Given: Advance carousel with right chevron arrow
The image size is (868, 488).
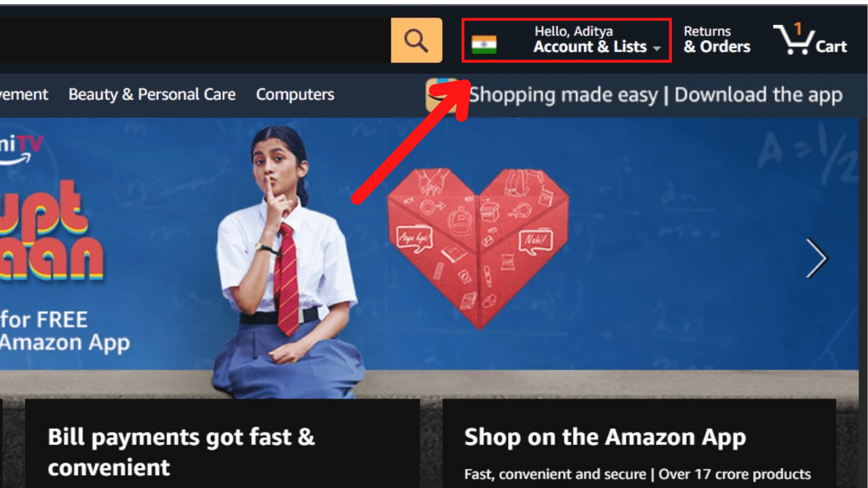Looking at the screenshot, I should [x=816, y=258].
